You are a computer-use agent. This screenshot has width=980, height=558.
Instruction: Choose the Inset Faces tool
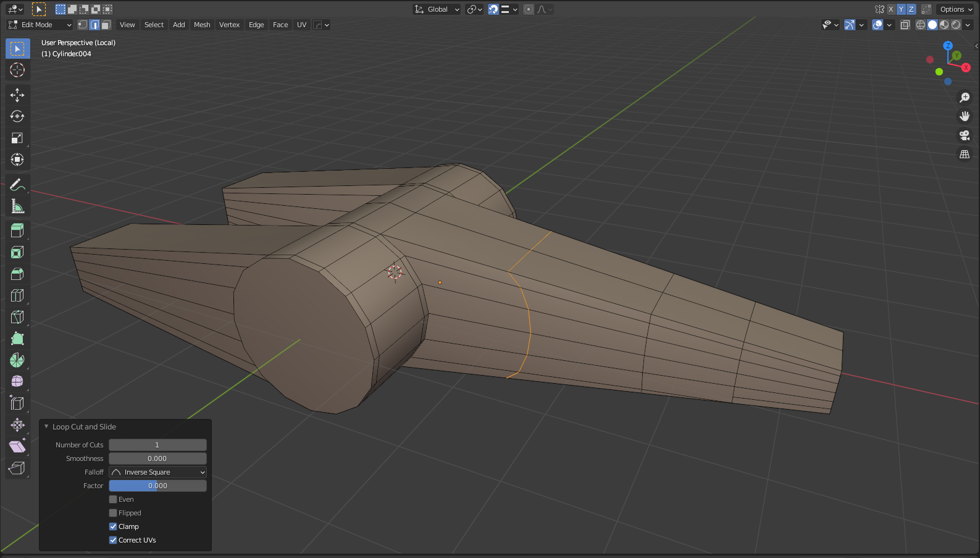click(x=17, y=252)
